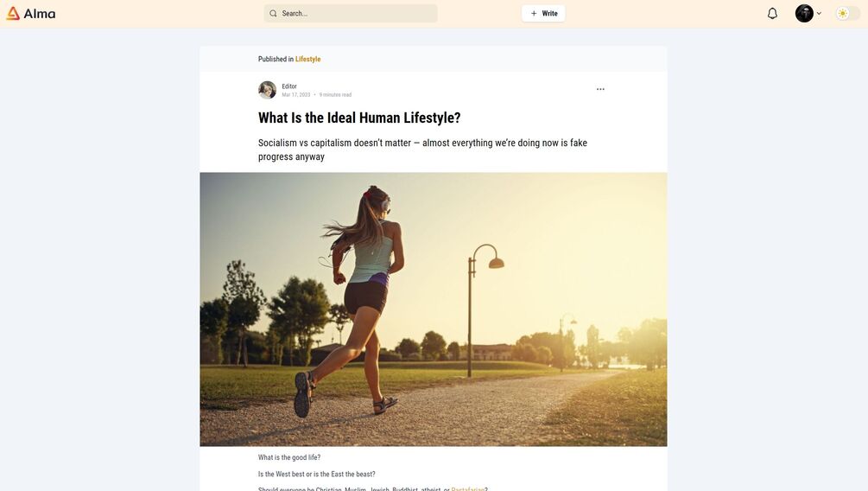Click the user profile avatar
The image size is (868, 491).
pyautogui.click(x=804, y=13)
